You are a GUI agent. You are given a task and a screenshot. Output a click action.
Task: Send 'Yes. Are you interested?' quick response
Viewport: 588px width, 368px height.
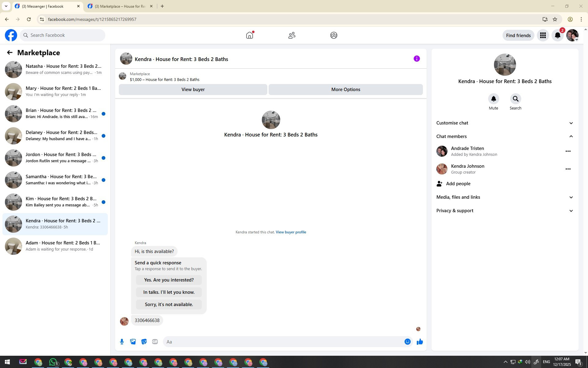(169, 280)
